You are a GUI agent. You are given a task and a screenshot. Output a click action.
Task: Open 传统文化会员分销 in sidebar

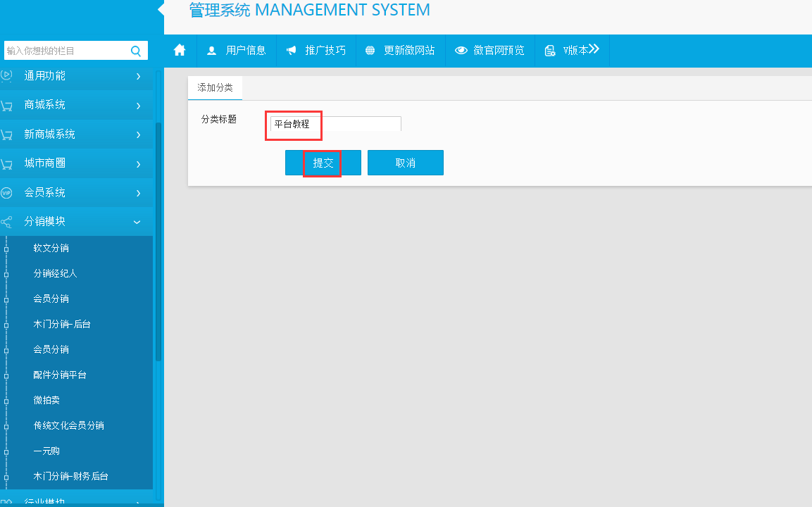point(69,426)
